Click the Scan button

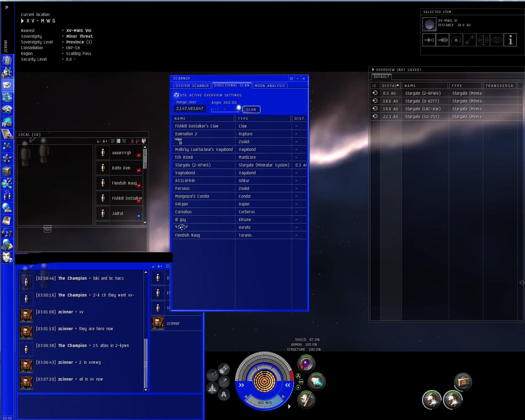(251, 110)
